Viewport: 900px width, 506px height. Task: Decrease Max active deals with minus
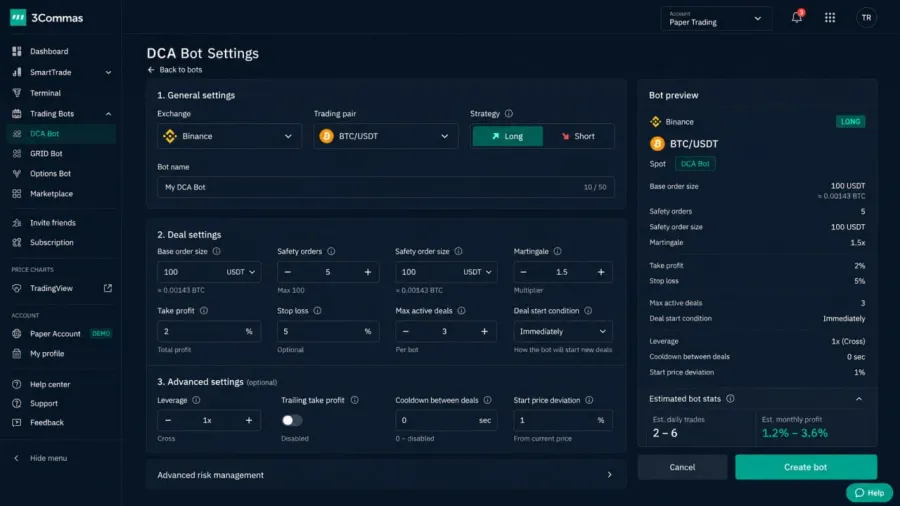pyautogui.click(x=405, y=331)
